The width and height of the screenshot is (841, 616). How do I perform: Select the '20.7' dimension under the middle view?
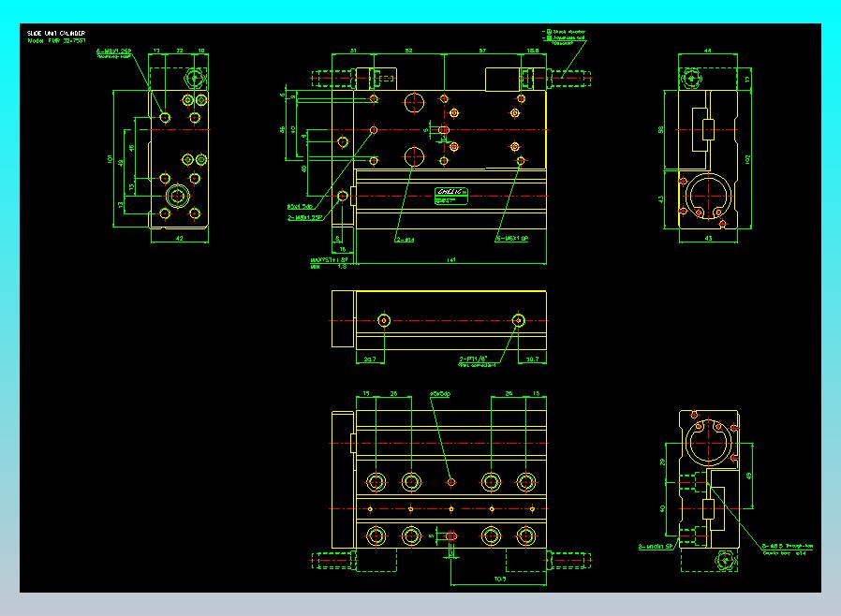pyautogui.click(x=370, y=359)
